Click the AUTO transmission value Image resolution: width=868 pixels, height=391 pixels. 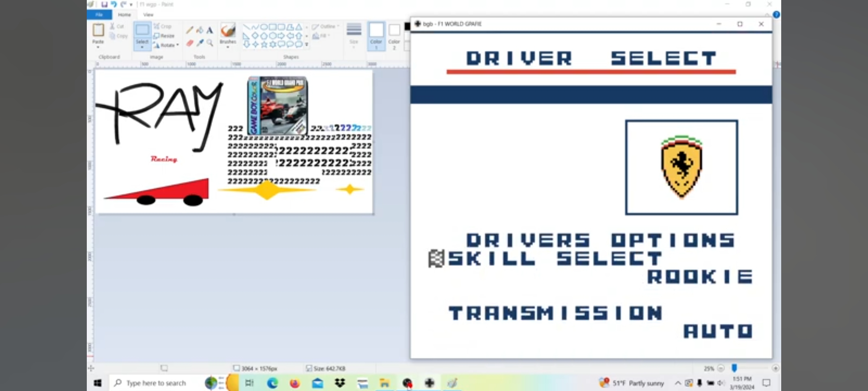point(718,331)
